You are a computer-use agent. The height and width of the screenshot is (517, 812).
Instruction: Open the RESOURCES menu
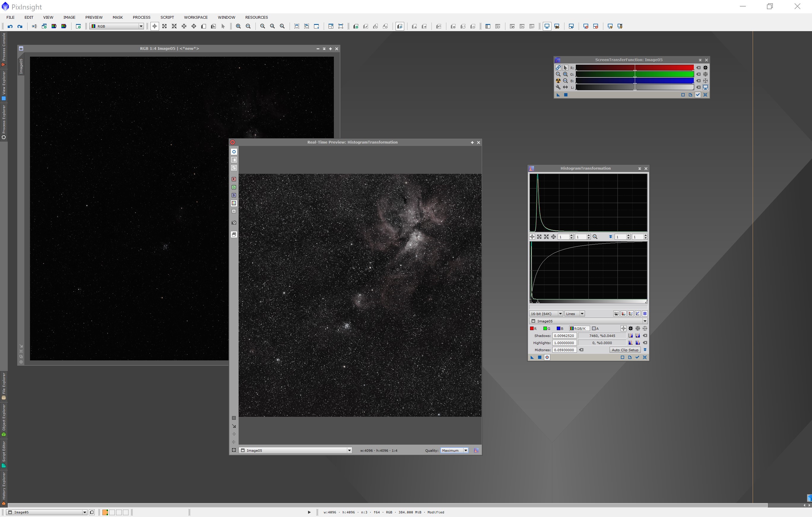pos(257,17)
